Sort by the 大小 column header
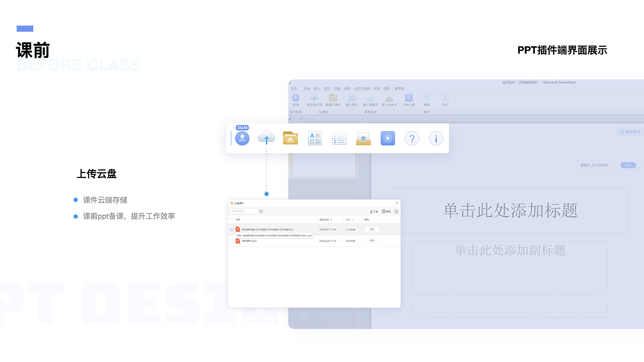The image size is (644, 362). pyautogui.click(x=350, y=220)
